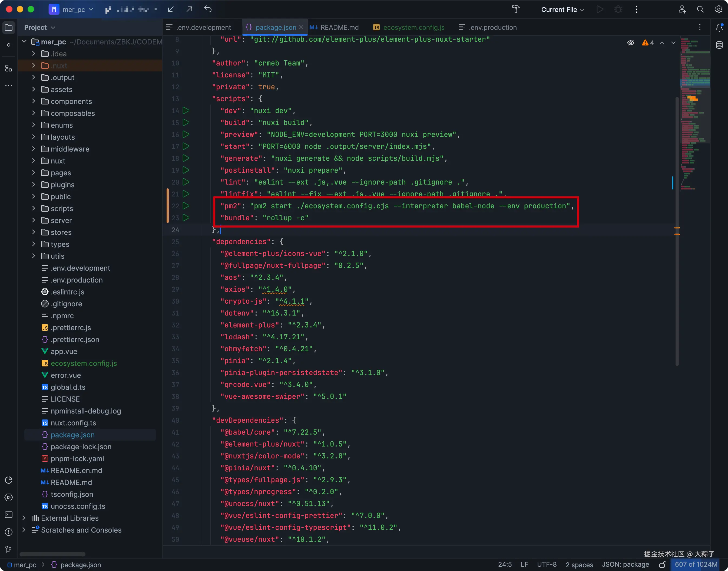Run the "dev" script gutter arrow
This screenshot has width=728, height=571.
(x=186, y=111)
